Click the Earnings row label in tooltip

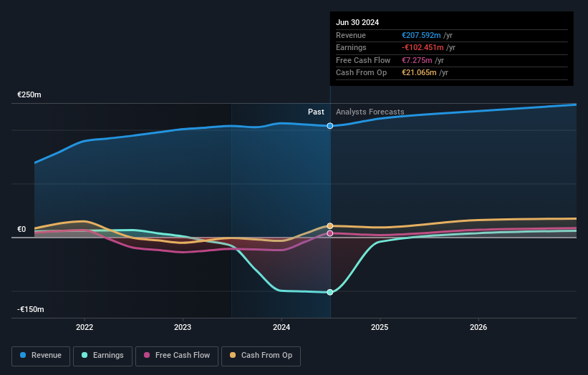click(x=351, y=47)
